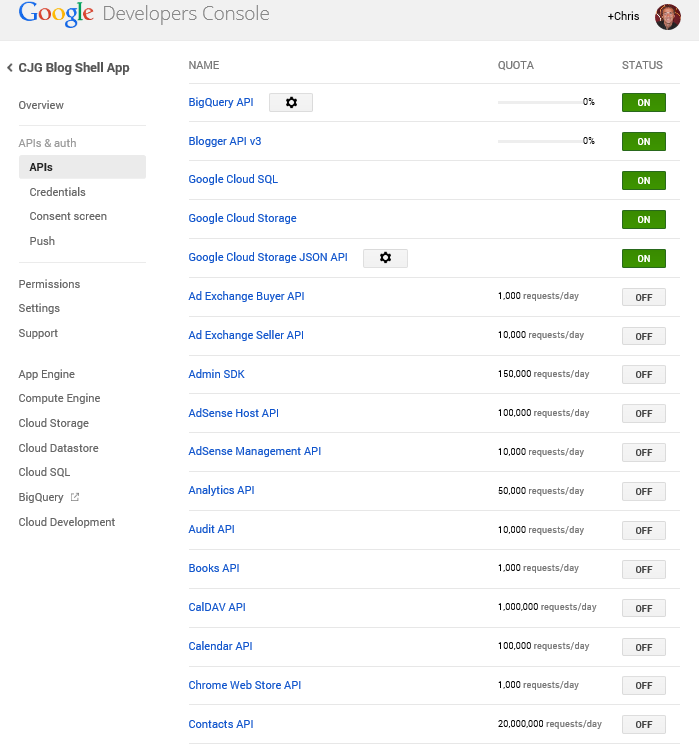Open the Analytics API link
This screenshot has width=699, height=753.
[x=221, y=490]
